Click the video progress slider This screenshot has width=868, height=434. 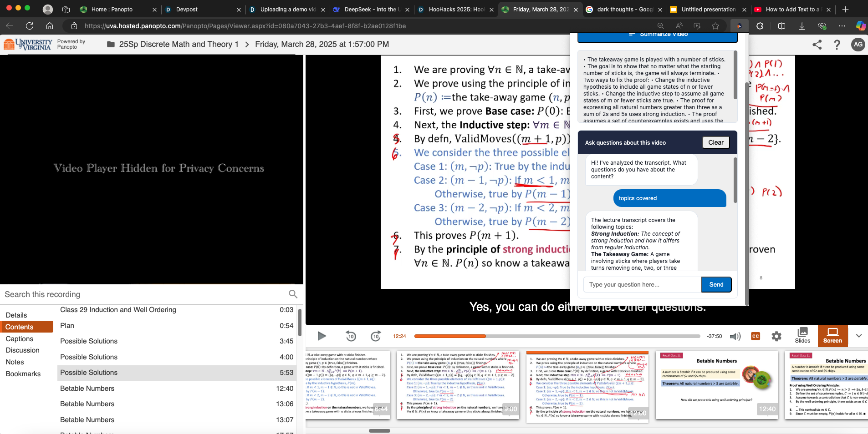(557, 336)
